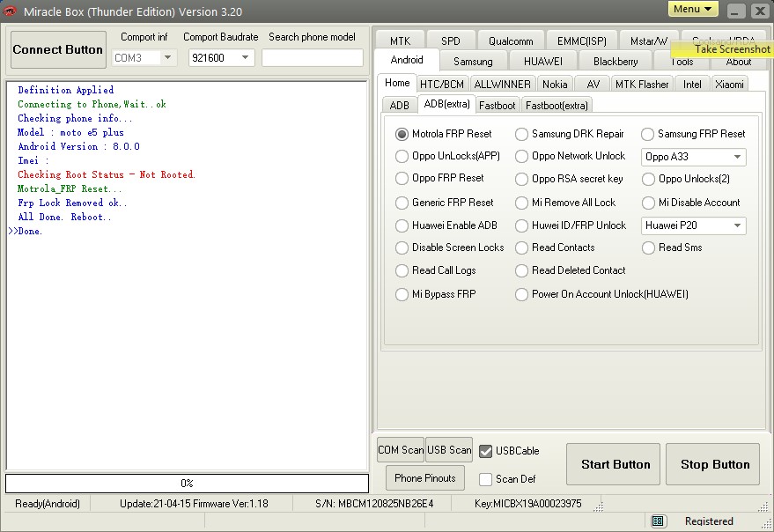Open the ALLWINNER sub-tab

502,85
